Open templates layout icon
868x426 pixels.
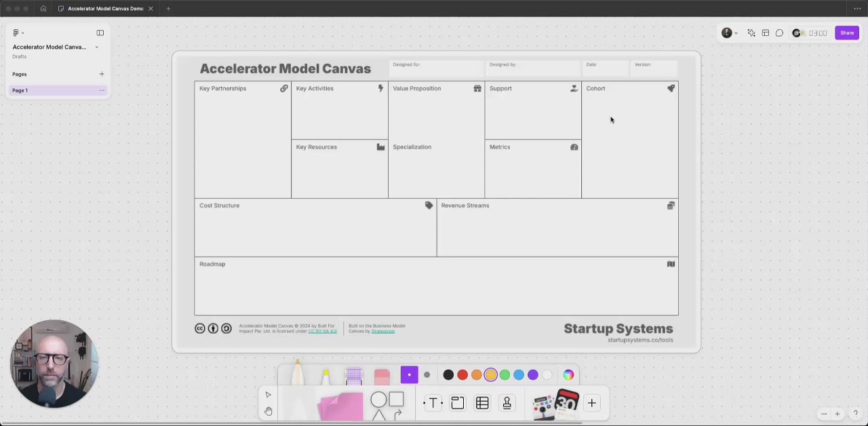766,33
